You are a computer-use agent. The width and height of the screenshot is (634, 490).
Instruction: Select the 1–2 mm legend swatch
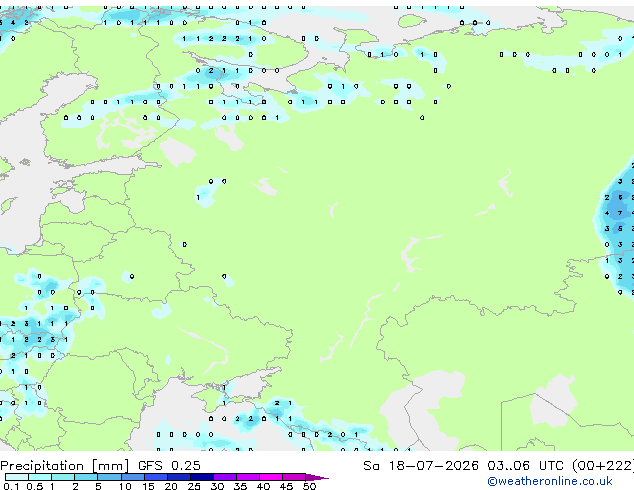63,477
